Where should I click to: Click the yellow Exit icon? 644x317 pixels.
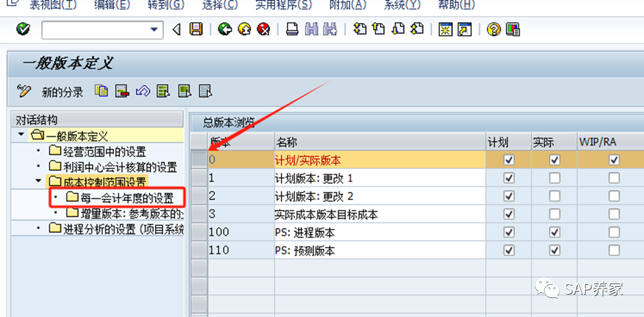pyautogui.click(x=244, y=29)
